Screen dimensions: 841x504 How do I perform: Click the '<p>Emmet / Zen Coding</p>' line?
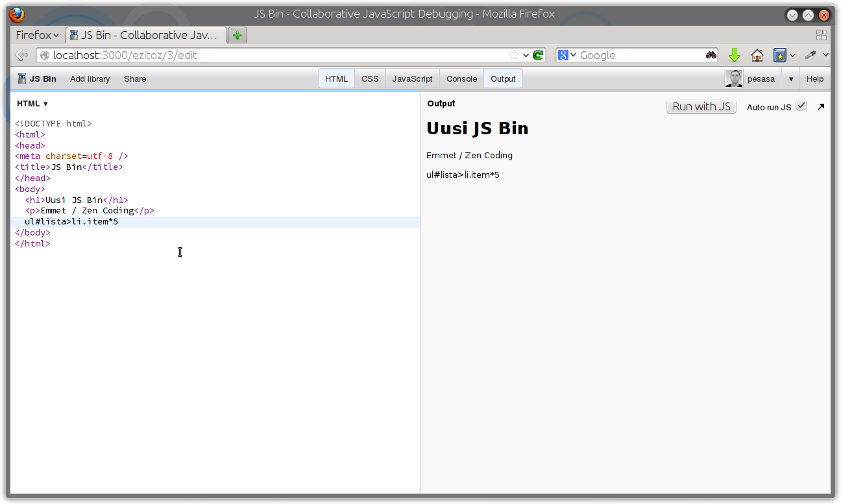pos(90,211)
